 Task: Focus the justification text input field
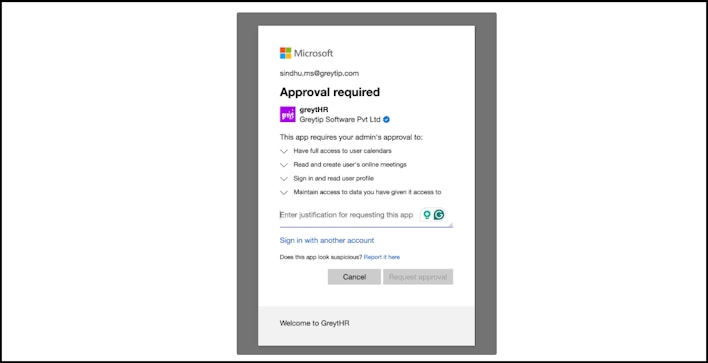click(x=366, y=216)
